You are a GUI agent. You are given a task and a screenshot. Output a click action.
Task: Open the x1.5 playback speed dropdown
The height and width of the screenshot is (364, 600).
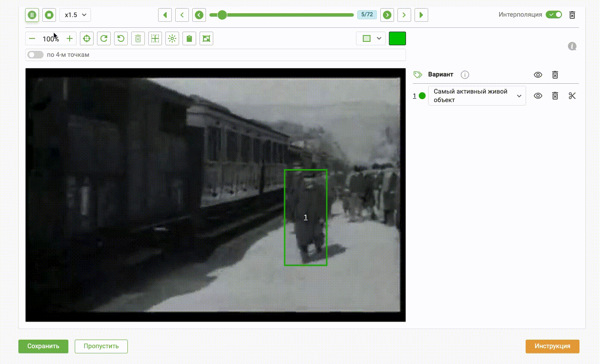75,15
